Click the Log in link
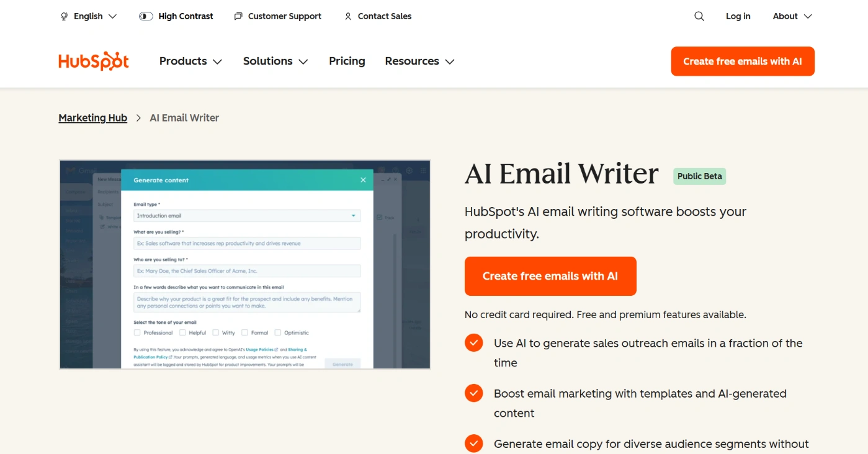Screen dimensions: 868x454 738,17
